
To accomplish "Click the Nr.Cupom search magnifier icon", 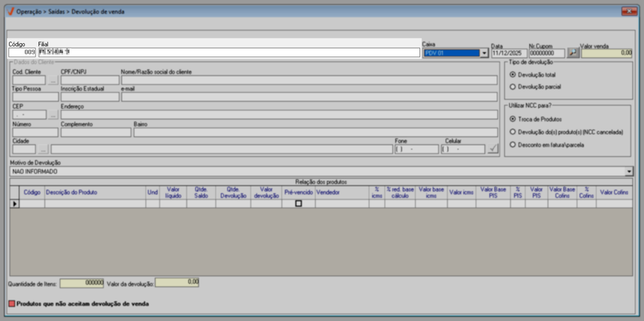I will tap(573, 53).
